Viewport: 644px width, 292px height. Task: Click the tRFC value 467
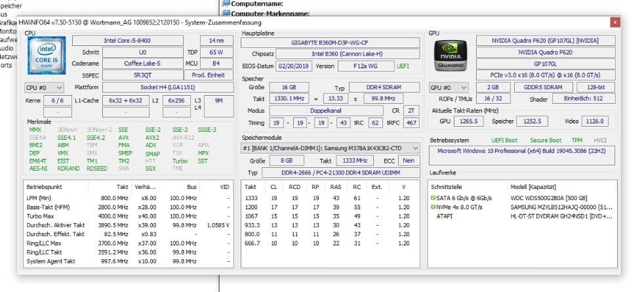coord(412,123)
